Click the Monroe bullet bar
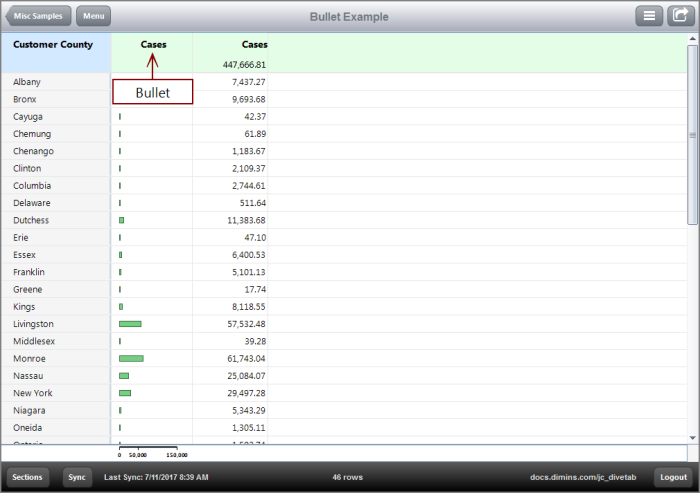This screenshot has height=493, width=700. point(131,359)
